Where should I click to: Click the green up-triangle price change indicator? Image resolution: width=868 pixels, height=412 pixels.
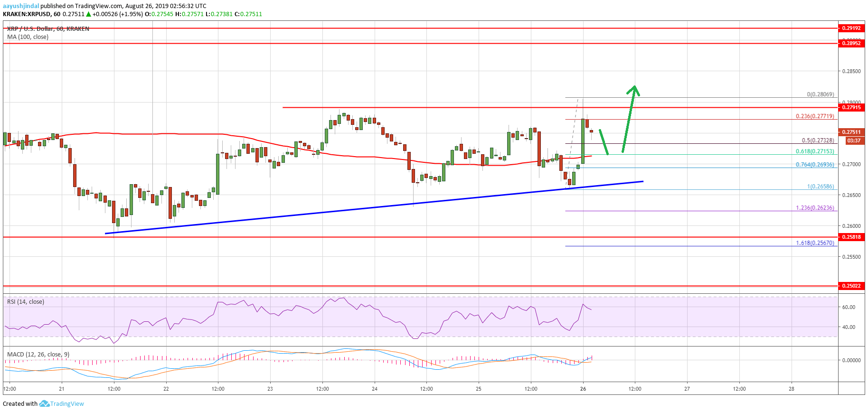click(x=88, y=14)
